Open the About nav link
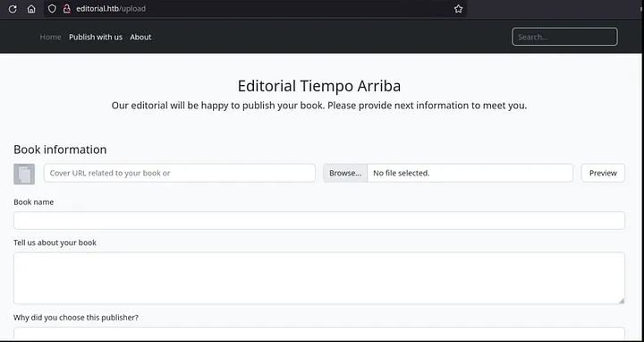Screen dimensions: 644x342 coord(140,37)
